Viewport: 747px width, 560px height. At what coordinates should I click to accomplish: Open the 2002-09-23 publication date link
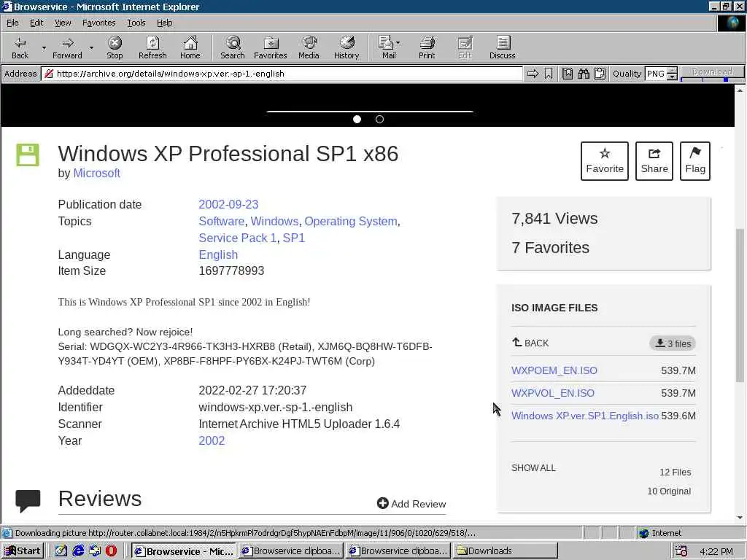(x=228, y=204)
